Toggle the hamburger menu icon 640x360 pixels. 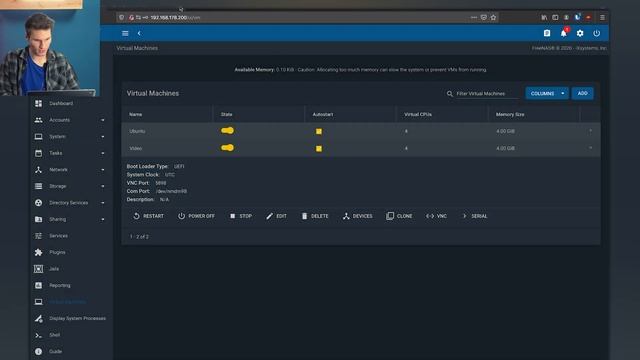coord(125,33)
